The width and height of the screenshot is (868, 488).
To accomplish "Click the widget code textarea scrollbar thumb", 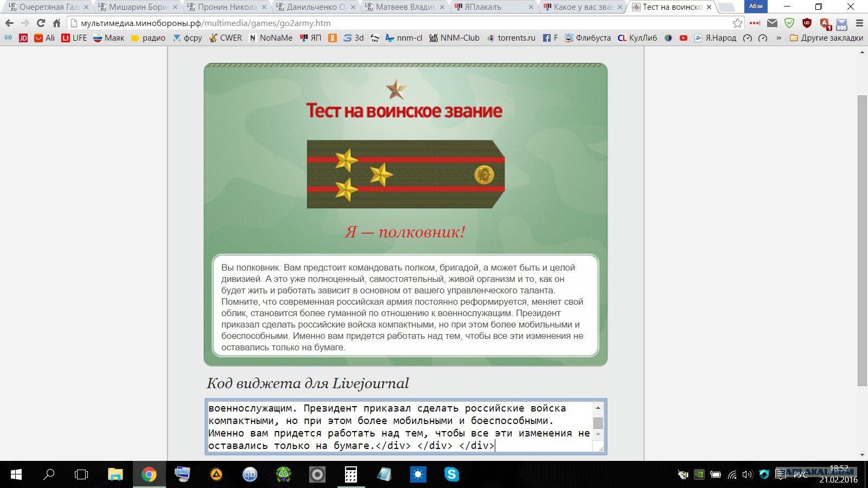I will [x=598, y=423].
